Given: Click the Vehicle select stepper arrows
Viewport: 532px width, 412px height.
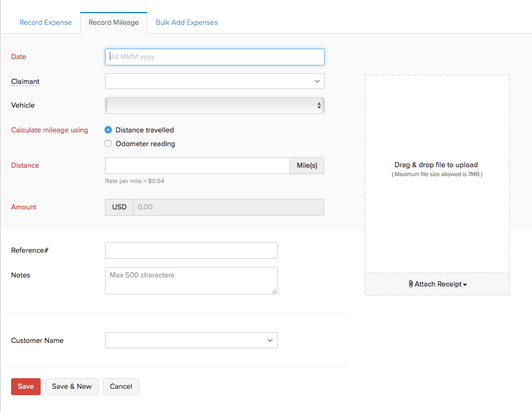Looking at the screenshot, I should (x=319, y=106).
